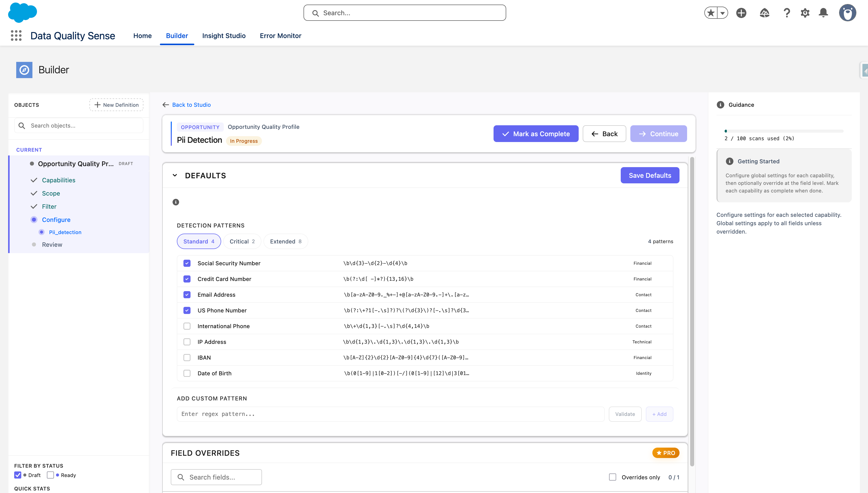
Task: Switch to the Extended patterns tab
Action: click(x=286, y=241)
